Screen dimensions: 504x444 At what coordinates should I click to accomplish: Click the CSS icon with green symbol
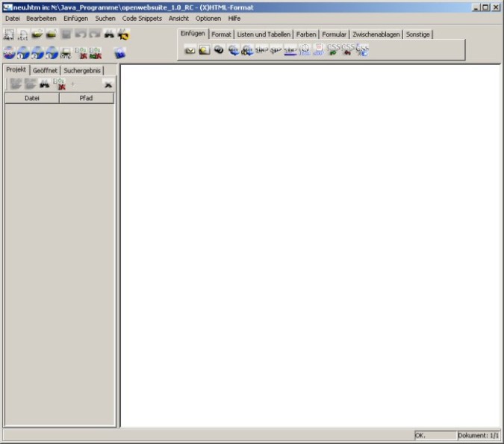point(333,49)
